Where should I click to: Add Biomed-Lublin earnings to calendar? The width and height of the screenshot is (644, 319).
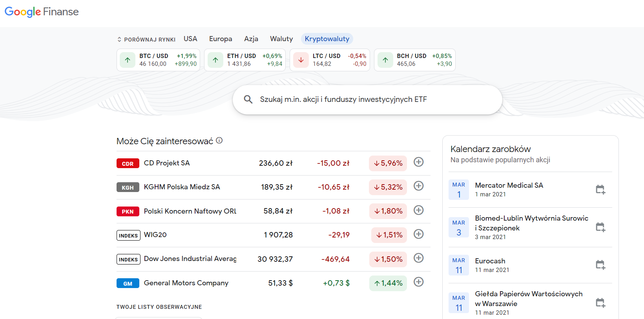tap(600, 227)
